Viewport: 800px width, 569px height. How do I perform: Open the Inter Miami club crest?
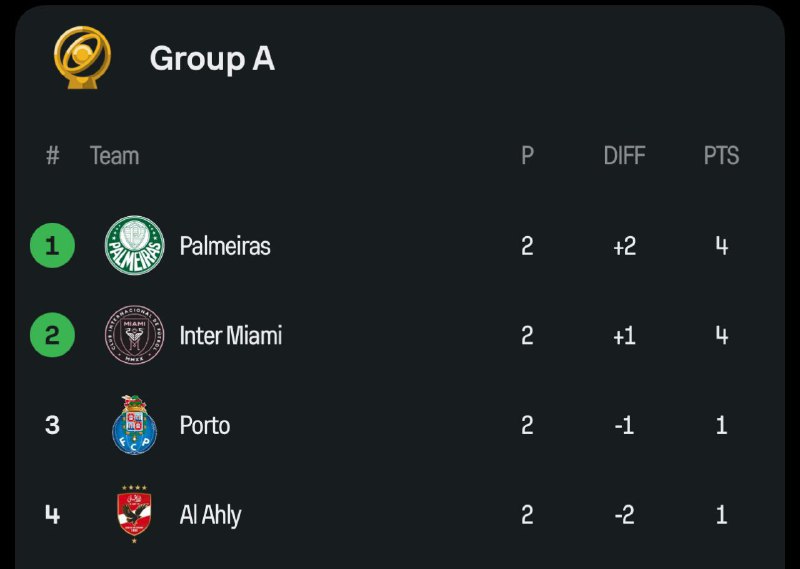point(135,335)
